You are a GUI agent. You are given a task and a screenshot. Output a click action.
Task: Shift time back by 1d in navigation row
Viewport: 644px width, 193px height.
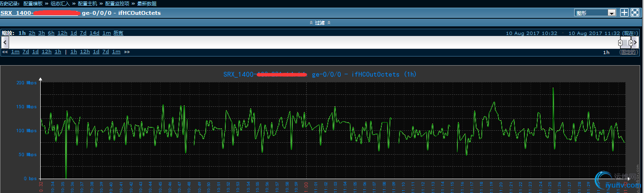coord(35,52)
